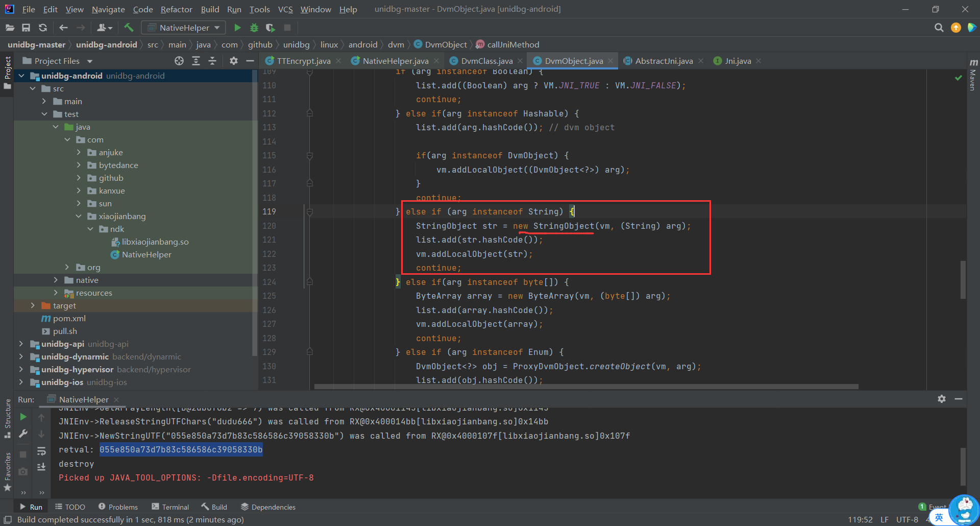Open the NativeHelper run configuration dropdown
The width and height of the screenshot is (980, 526).
pyautogui.click(x=184, y=28)
